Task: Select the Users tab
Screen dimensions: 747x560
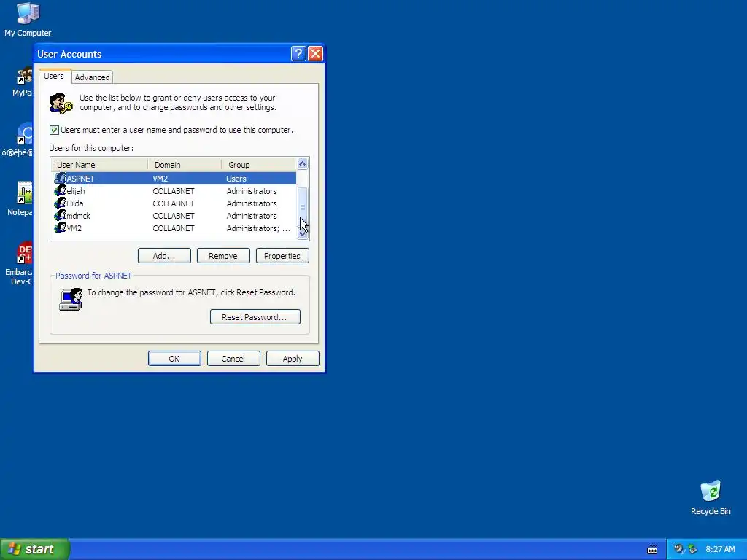Action: point(54,76)
